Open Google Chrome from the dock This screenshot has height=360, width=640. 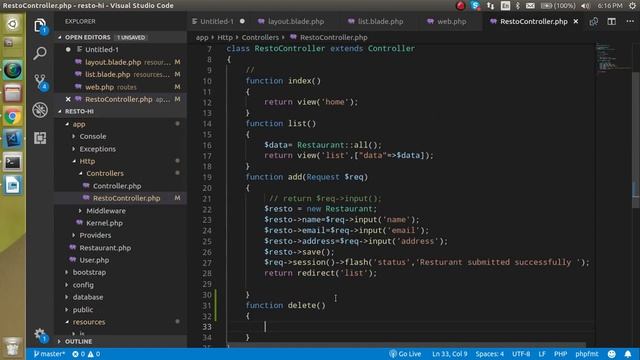pyautogui.click(x=13, y=117)
